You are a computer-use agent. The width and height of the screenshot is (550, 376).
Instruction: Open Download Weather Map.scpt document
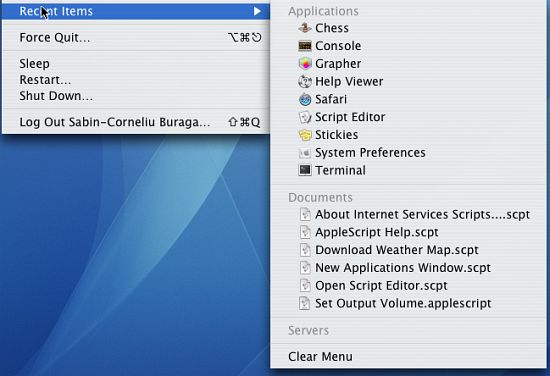[408, 250]
